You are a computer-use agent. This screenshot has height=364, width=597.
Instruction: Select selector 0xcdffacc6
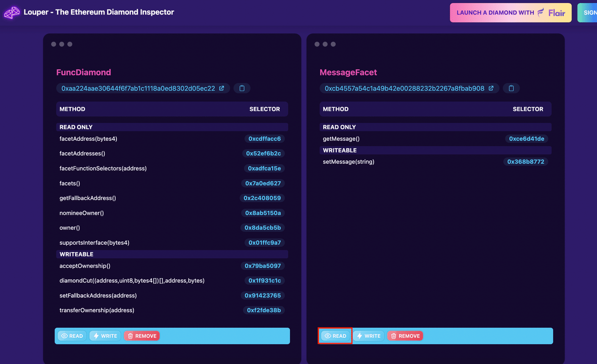(x=265, y=139)
